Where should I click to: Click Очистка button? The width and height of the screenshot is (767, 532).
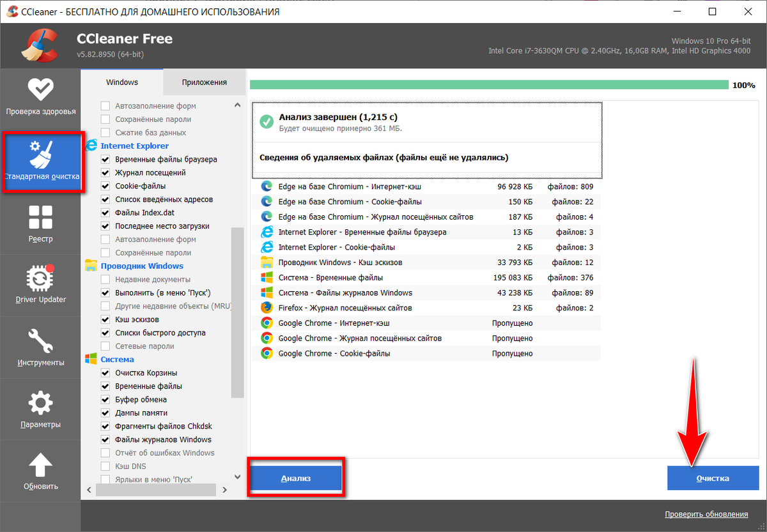coord(713,478)
